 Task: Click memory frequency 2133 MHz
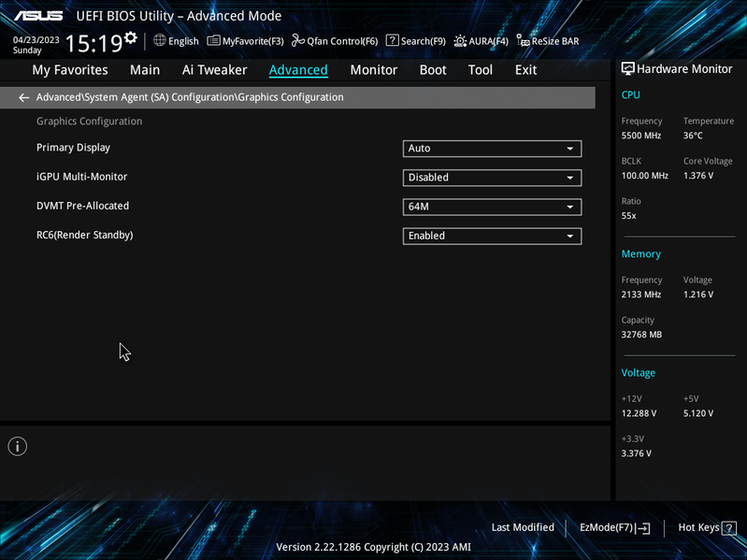(x=640, y=294)
